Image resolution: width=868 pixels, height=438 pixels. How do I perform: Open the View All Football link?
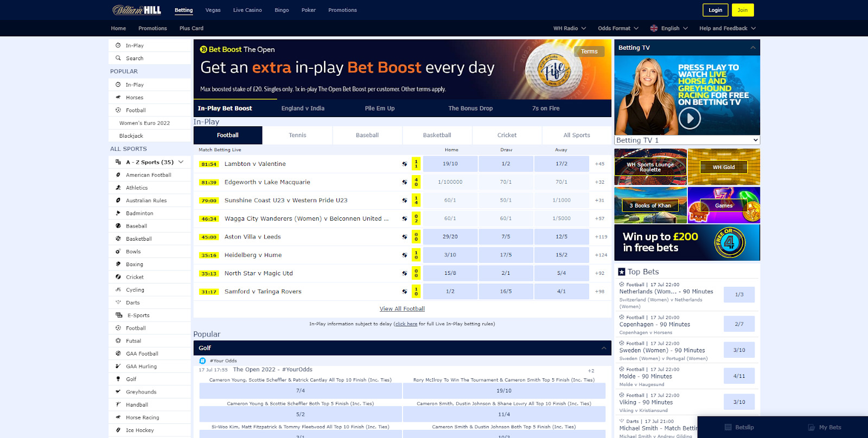click(402, 309)
